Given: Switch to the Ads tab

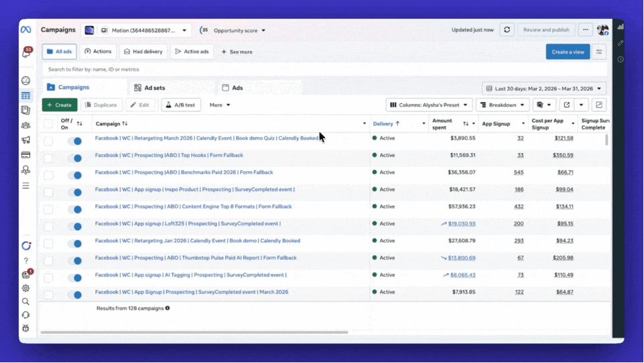Looking at the screenshot, I should (233, 88).
